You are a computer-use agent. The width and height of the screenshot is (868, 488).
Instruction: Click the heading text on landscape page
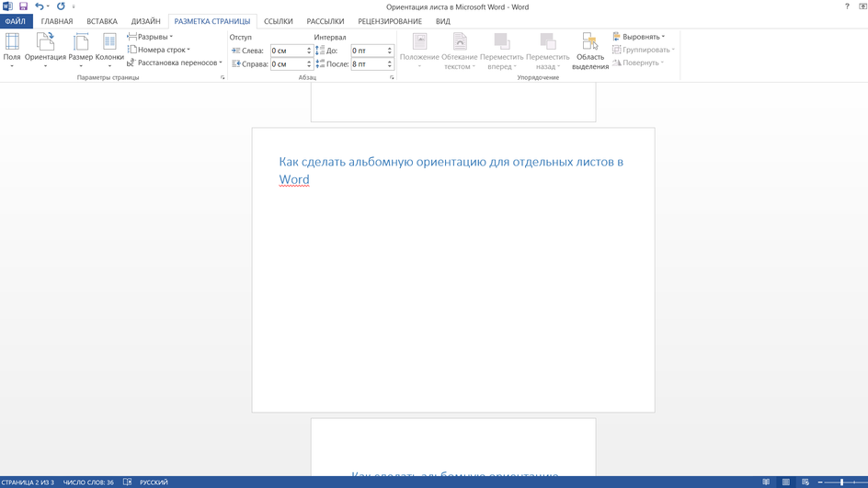tap(451, 170)
